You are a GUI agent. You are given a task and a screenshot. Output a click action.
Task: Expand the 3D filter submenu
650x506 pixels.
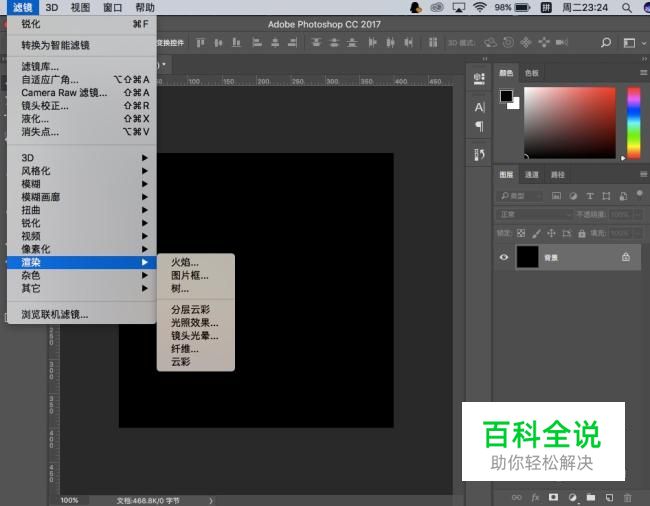(82, 157)
